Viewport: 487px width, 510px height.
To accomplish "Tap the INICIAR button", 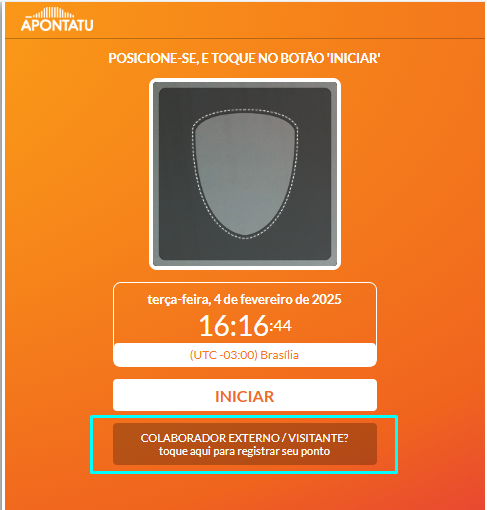I will click(x=245, y=395).
